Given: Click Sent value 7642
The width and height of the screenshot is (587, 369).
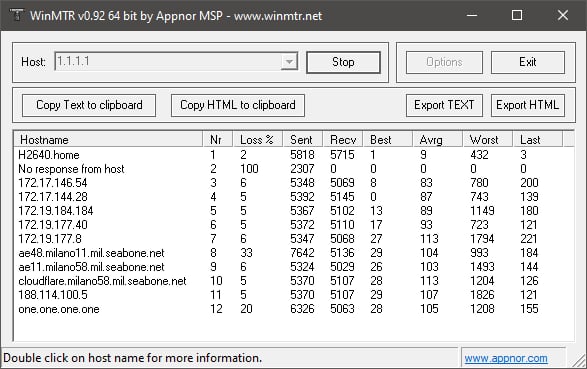Looking at the screenshot, I should (x=302, y=253).
